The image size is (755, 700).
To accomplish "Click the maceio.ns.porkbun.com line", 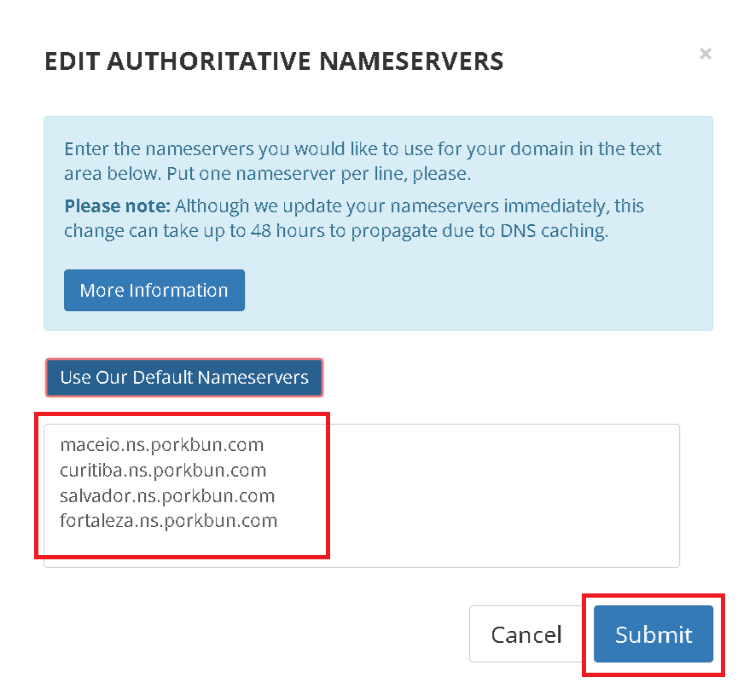I will pyautogui.click(x=162, y=445).
